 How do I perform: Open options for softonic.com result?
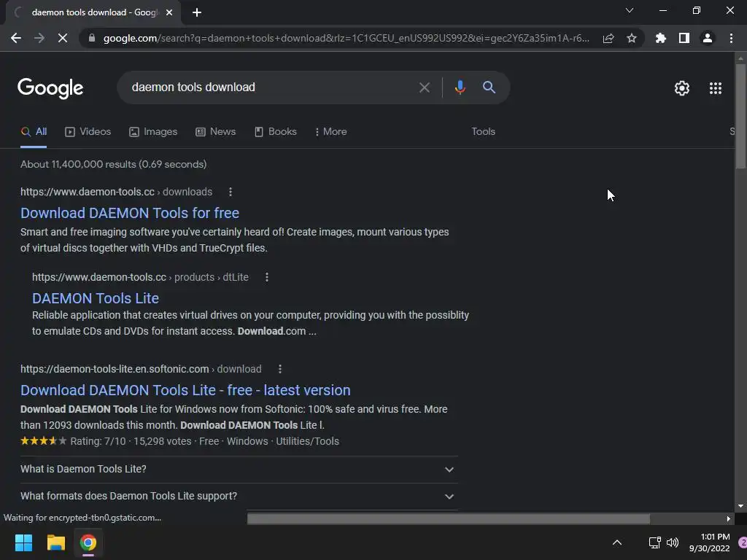[280, 369]
